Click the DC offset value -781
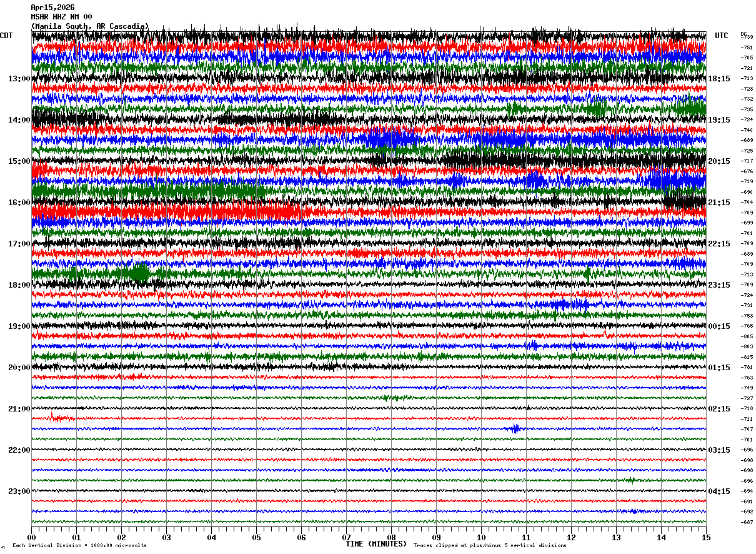 tap(747, 367)
